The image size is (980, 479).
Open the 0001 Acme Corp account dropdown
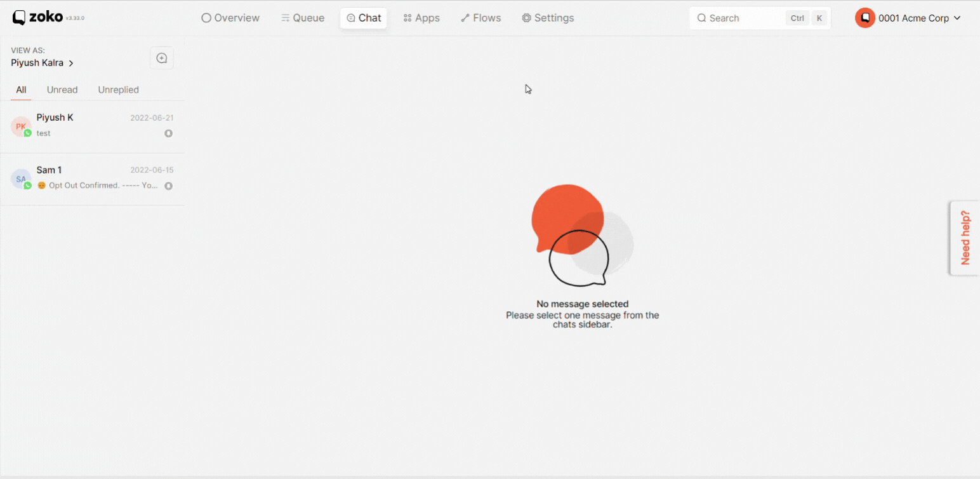click(908, 18)
